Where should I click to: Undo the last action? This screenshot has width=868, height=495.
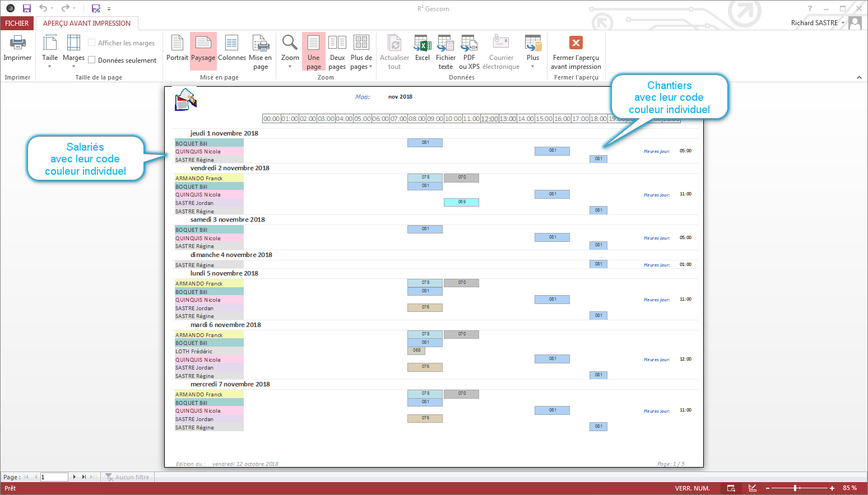[43, 8]
